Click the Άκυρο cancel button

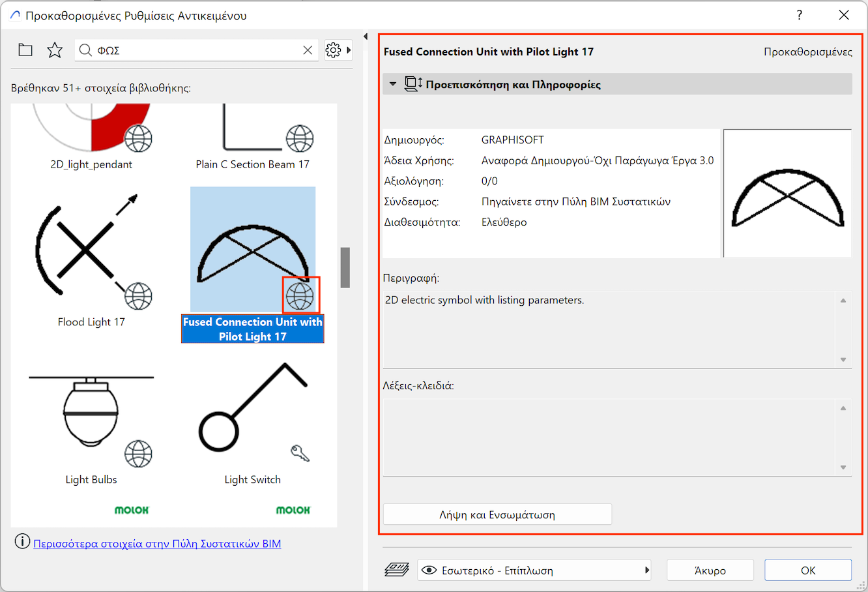tap(710, 570)
